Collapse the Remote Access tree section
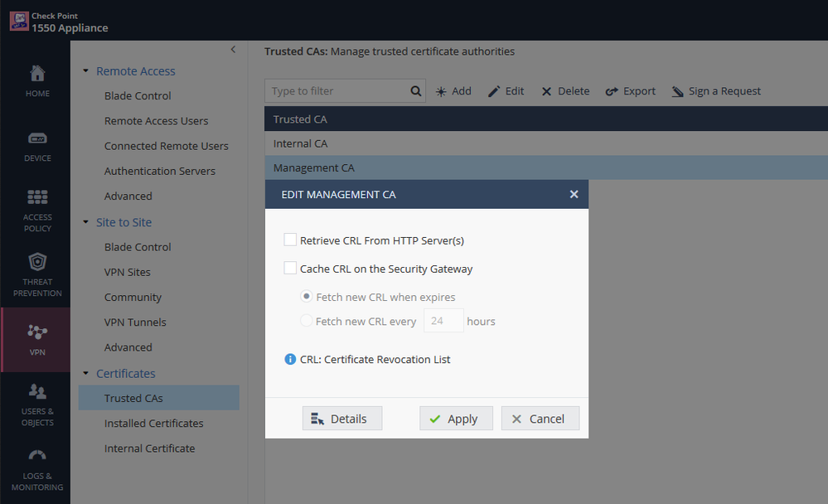The width and height of the screenshot is (828, 504). (x=86, y=71)
